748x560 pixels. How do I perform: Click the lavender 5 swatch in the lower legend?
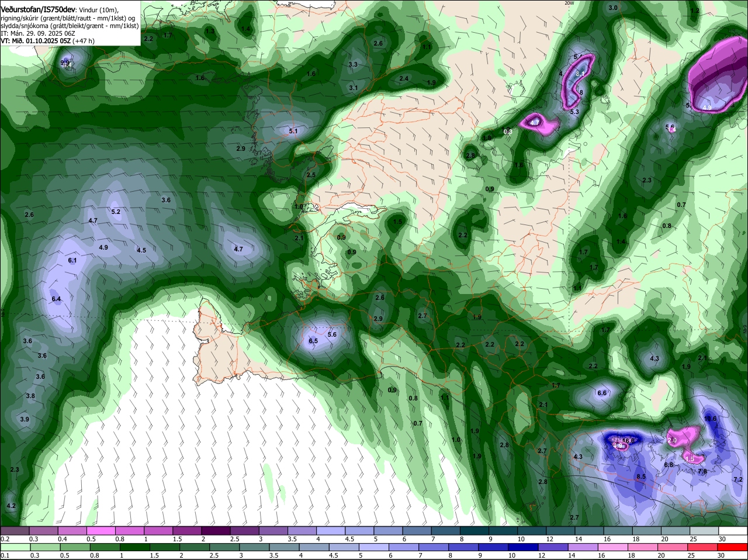tap(374, 547)
